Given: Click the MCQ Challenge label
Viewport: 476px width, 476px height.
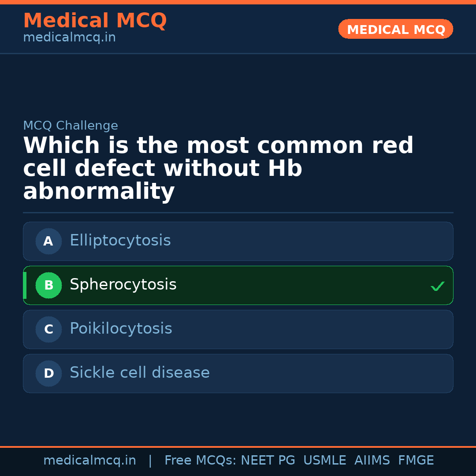Looking at the screenshot, I should tap(71, 126).
